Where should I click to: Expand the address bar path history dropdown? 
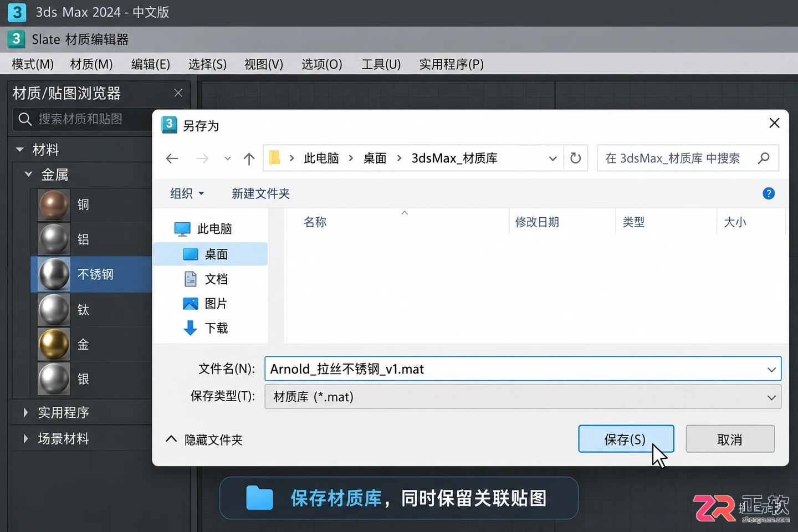(x=553, y=158)
